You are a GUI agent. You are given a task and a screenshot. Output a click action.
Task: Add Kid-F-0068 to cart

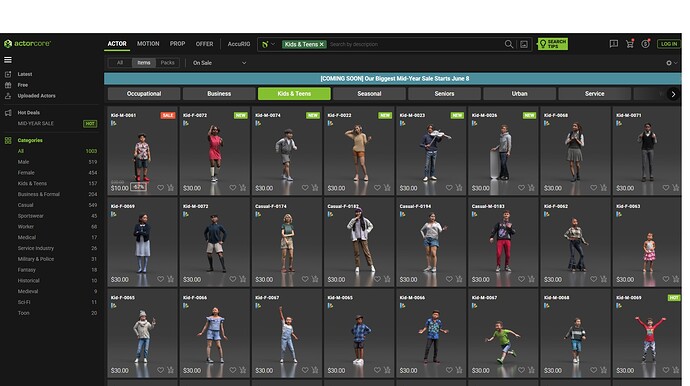pos(603,187)
